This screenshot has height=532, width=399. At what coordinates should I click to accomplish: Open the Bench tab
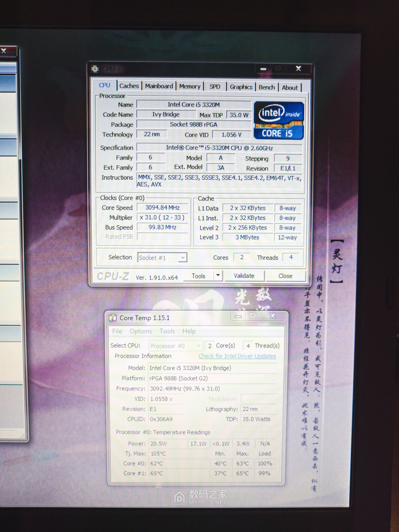coord(267,87)
